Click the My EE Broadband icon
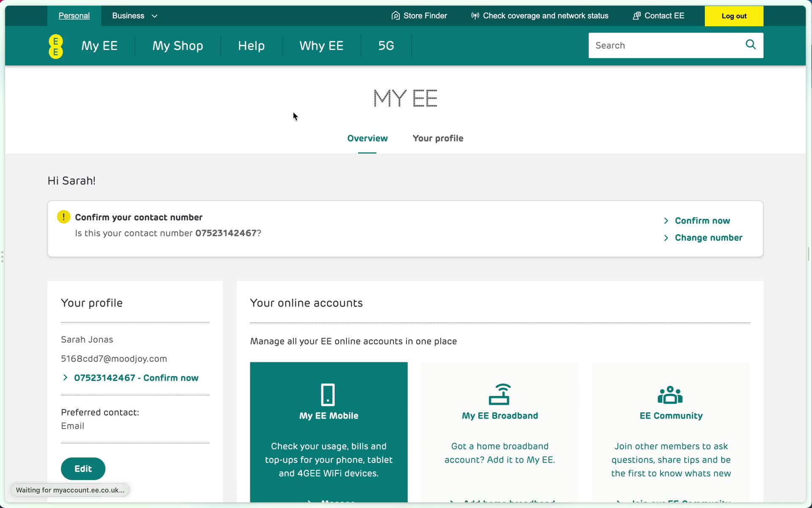 (499, 394)
